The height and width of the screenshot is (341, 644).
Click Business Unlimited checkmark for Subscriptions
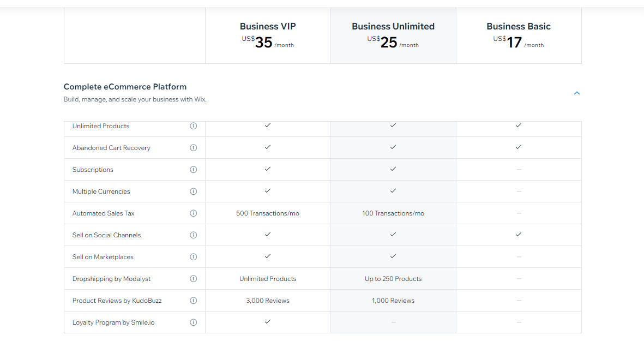tap(393, 169)
